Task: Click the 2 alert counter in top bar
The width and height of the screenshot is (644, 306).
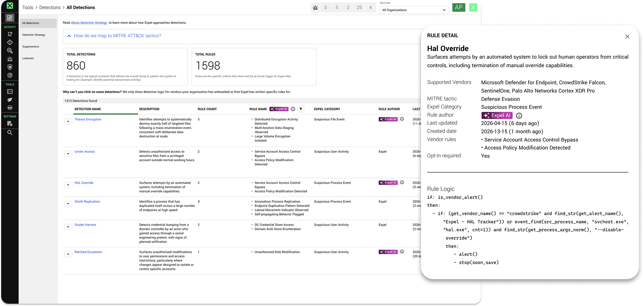Action: pyautogui.click(x=348, y=8)
